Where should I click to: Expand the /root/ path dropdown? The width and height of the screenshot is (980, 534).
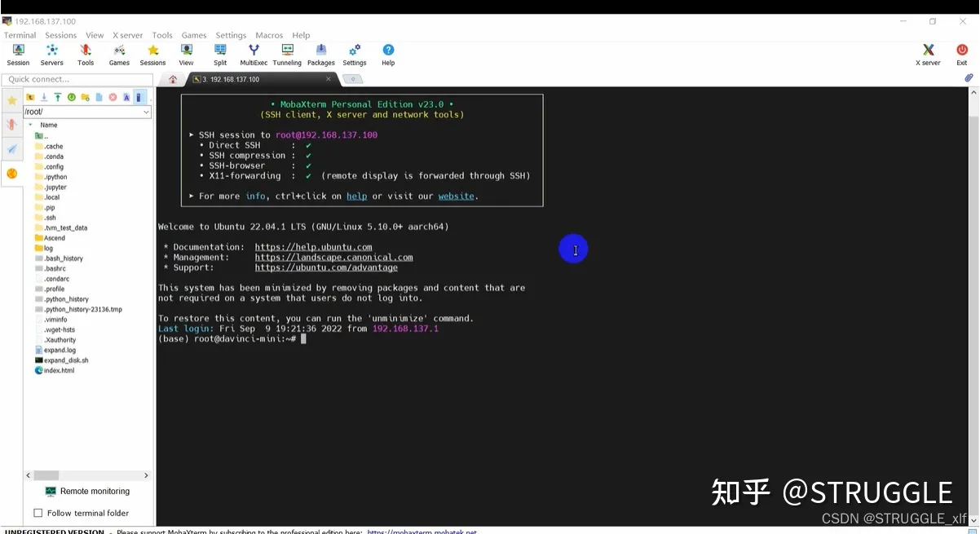[147, 112]
